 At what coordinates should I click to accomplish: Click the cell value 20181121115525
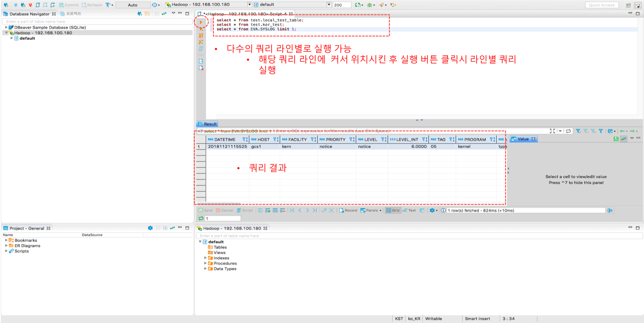click(228, 147)
